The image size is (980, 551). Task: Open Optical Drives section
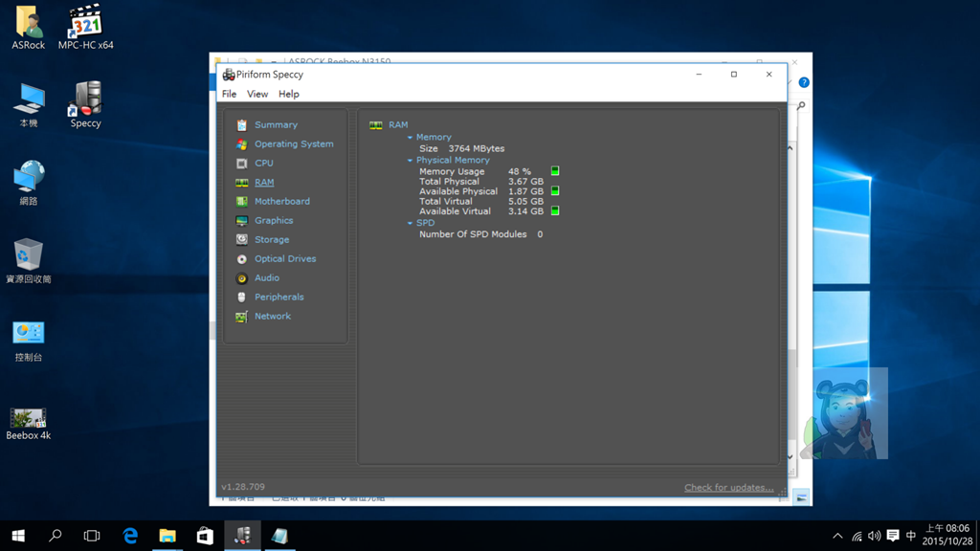(284, 259)
